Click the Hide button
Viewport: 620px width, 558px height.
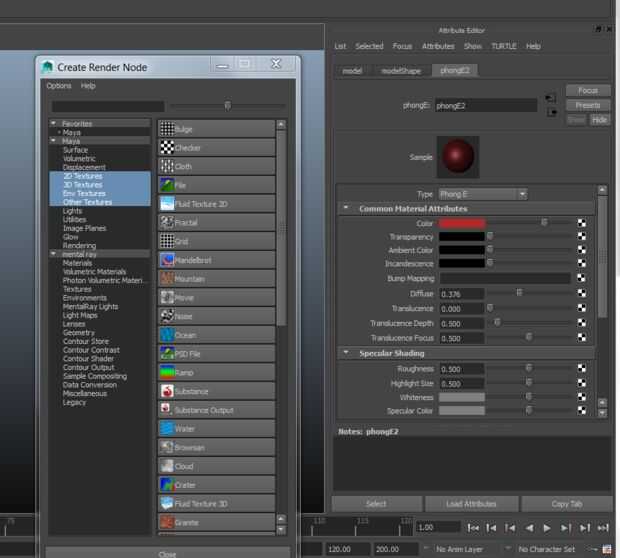pyautogui.click(x=599, y=120)
